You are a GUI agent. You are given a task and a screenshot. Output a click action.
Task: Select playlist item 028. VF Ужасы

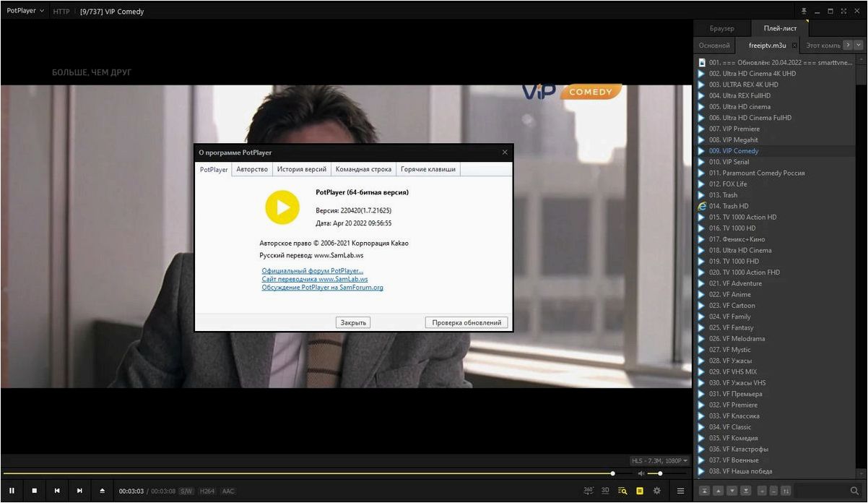pyautogui.click(x=774, y=361)
